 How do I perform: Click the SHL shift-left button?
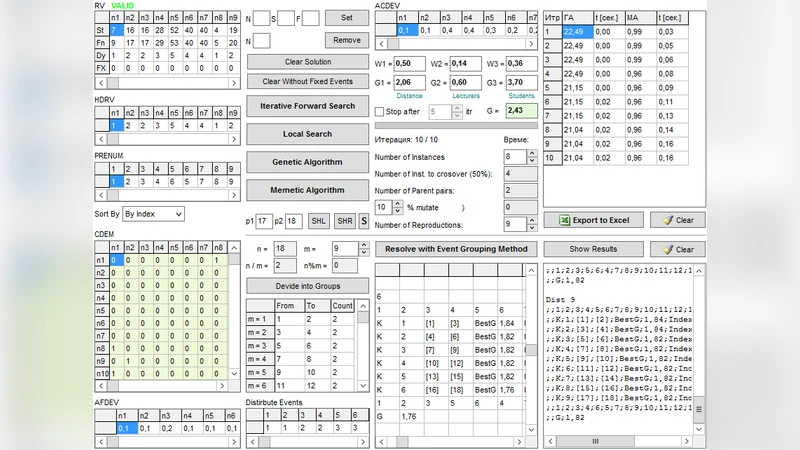tap(317, 220)
